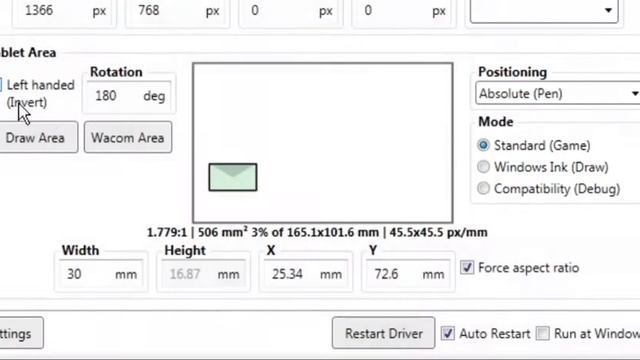The height and width of the screenshot is (360, 640).
Task: Click the area info text "1.779:1 | 506 mm²"
Action: [x=197, y=232]
